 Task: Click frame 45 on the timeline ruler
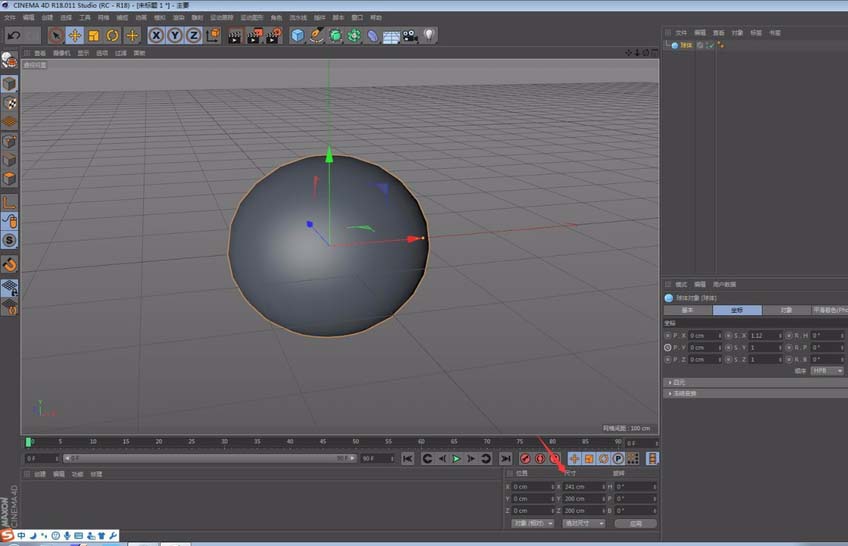323,441
